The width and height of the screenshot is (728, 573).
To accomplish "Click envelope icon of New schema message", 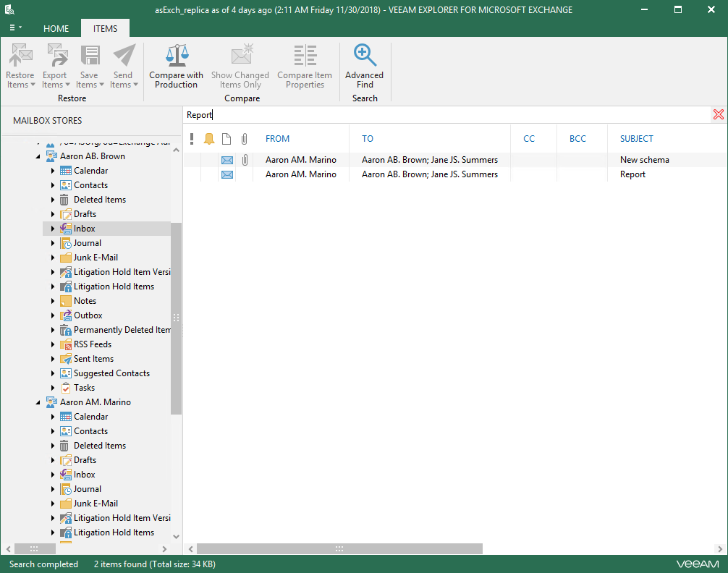I will click(227, 160).
